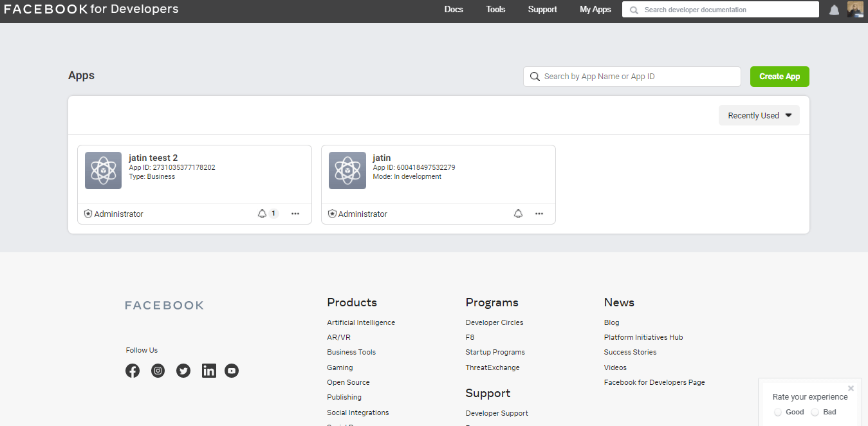Open Instagram icon in Follow Us
The width and height of the screenshot is (868, 426).
click(x=158, y=371)
